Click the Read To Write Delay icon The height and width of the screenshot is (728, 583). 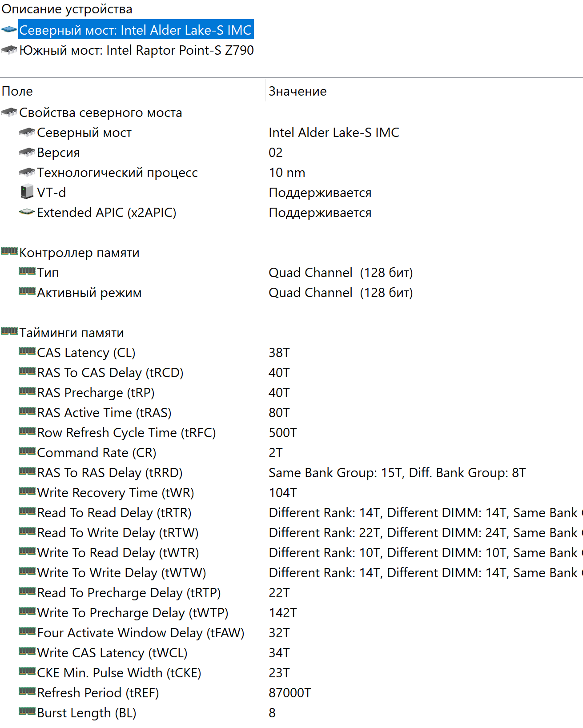click(27, 531)
